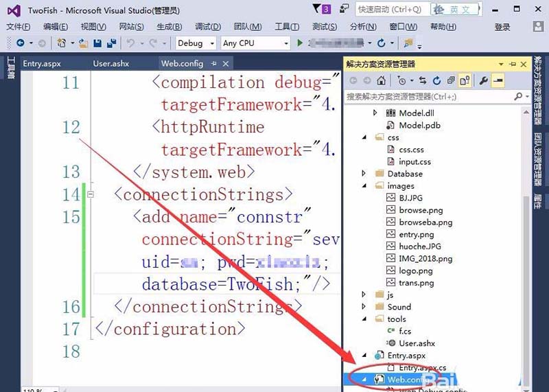Image resolution: width=549 pixels, height=392 pixels.
Task: Open the Debug configuration dropdown
Action: [x=212, y=43]
